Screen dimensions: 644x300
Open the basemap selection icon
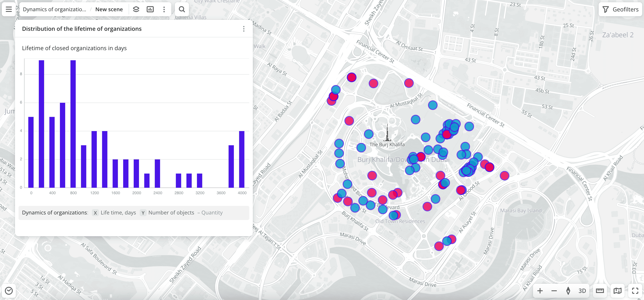tap(618, 291)
